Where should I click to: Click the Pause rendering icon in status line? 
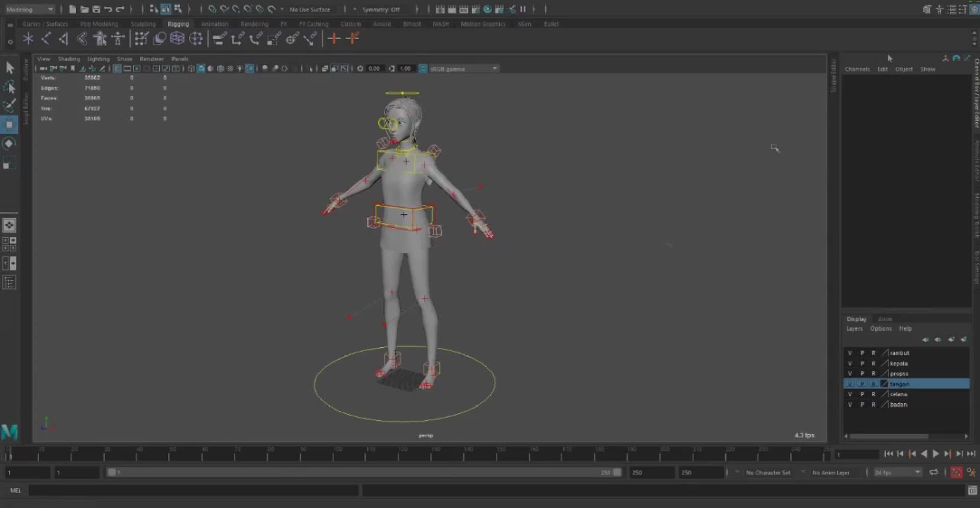point(523,9)
